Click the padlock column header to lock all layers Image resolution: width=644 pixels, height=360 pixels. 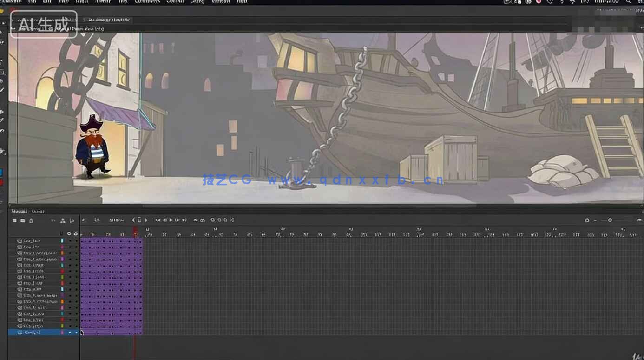[x=76, y=233]
